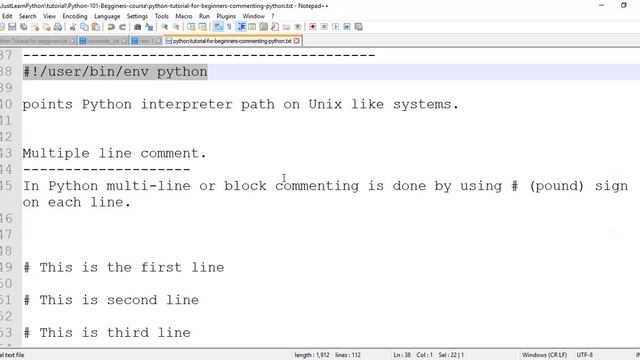Screen dimensions: 640x360
Task: Click the Redo arrow icon
Action: point(122,27)
